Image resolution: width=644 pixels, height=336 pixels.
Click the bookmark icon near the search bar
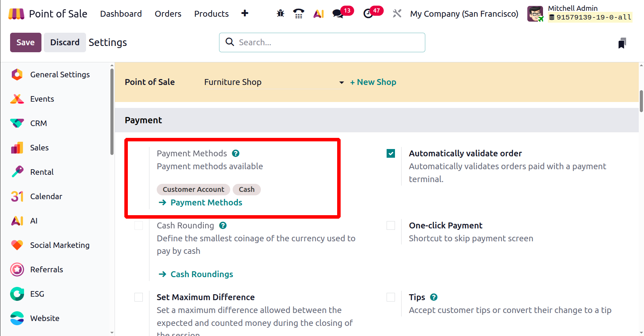[x=622, y=43]
